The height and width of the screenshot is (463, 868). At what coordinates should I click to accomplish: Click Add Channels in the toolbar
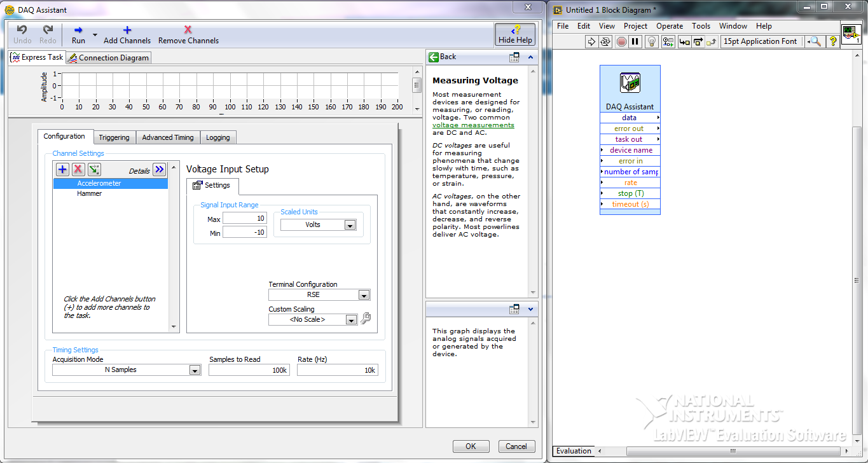[127, 34]
